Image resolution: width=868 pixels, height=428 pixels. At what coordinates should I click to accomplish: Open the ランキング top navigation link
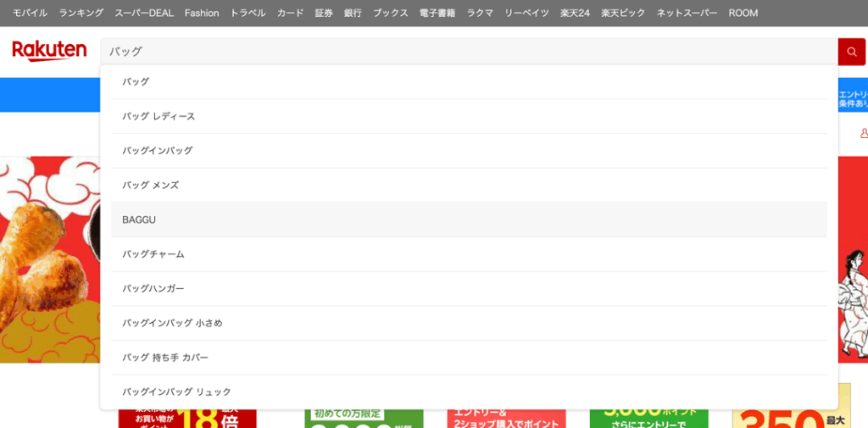pos(81,13)
